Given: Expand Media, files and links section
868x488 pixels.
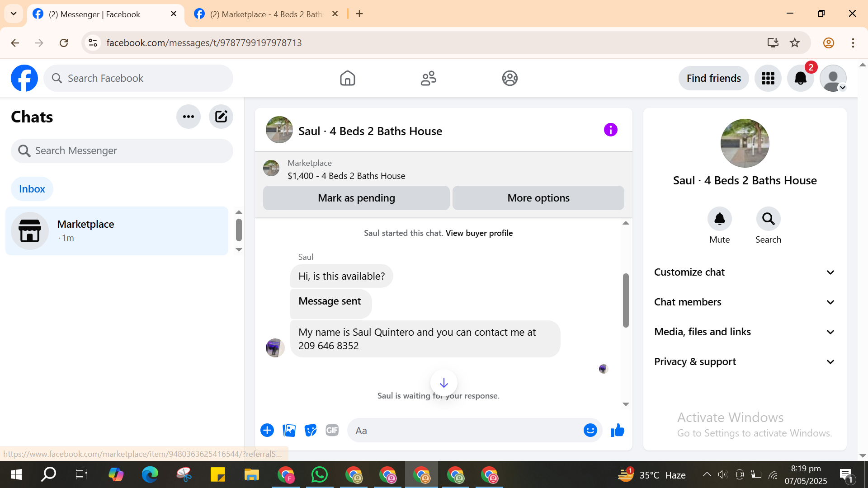Looking at the screenshot, I should (745, 332).
